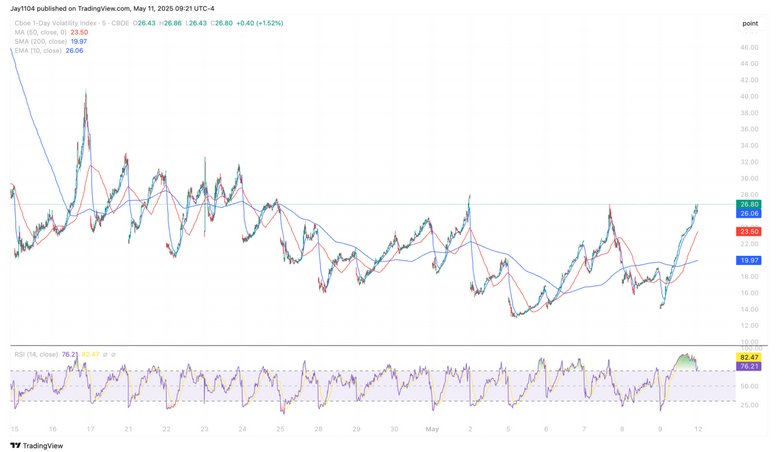The height and width of the screenshot is (452, 784).
Task: Click the EMA value '26.06' in legend
Action: [x=74, y=50]
